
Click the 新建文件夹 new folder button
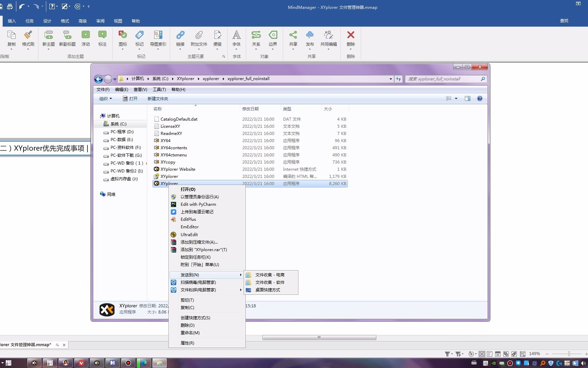(x=158, y=98)
